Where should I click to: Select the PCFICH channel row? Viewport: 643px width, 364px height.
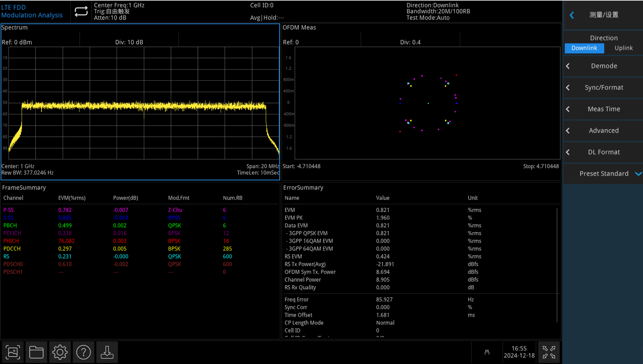point(140,233)
